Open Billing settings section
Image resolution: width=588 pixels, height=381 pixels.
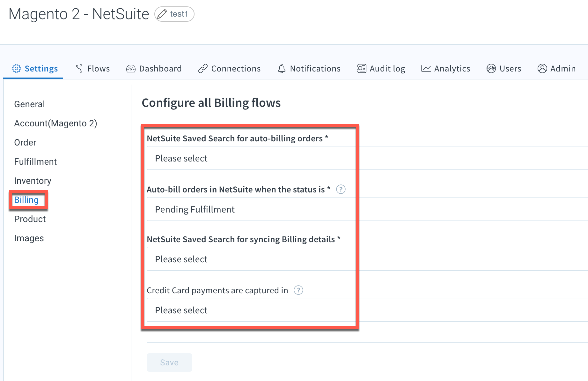tap(26, 200)
